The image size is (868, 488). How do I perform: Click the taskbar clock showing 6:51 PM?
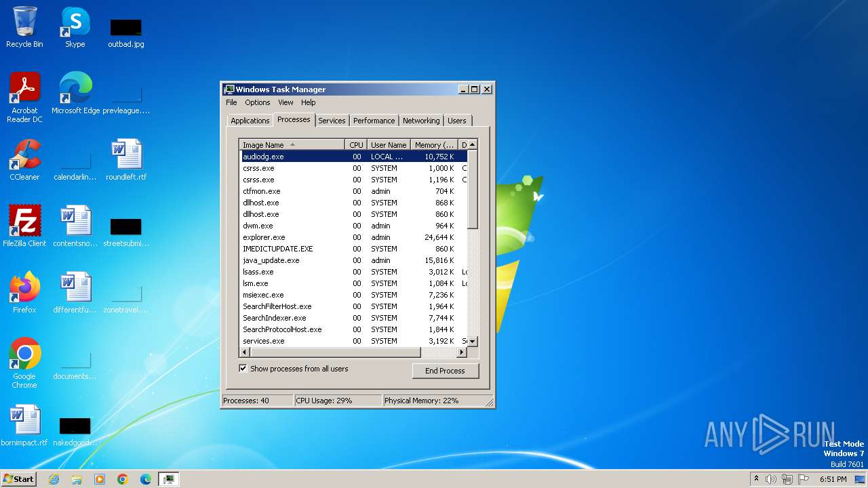click(x=833, y=479)
